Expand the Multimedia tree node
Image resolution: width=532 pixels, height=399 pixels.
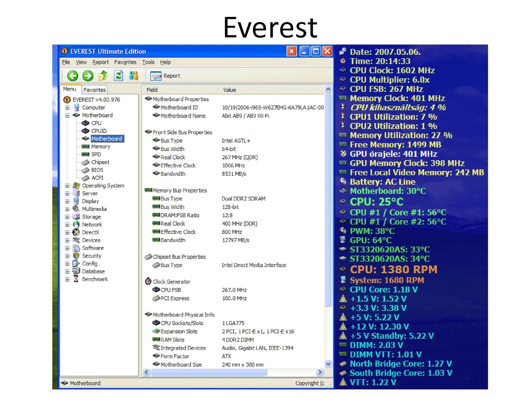click(67, 209)
